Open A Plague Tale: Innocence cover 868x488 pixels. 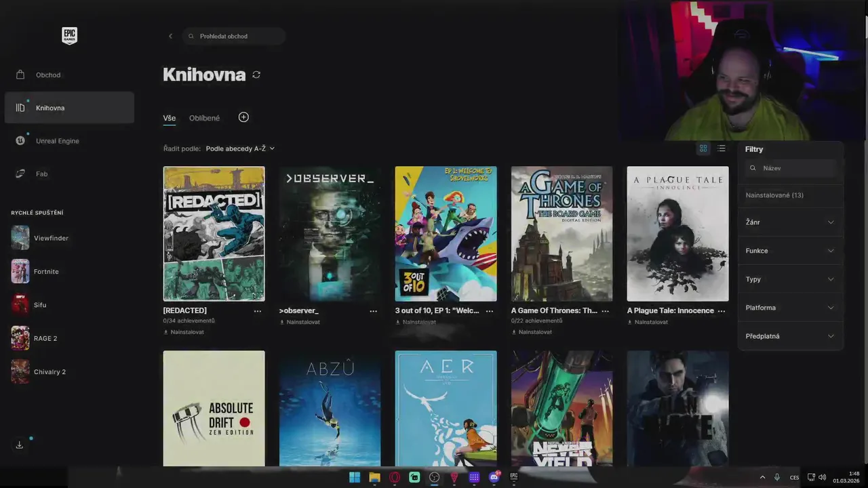coord(677,234)
